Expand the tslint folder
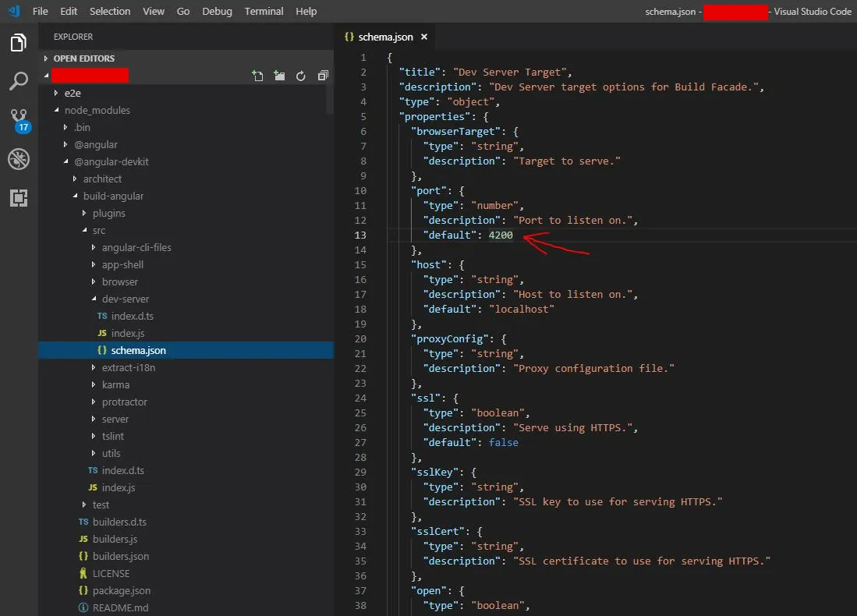 click(x=186, y=436)
